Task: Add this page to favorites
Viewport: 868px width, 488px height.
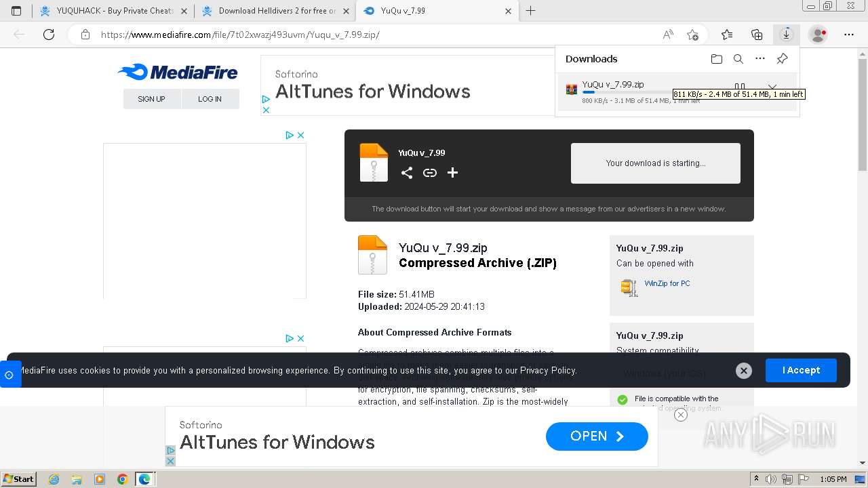Action: coord(692,35)
